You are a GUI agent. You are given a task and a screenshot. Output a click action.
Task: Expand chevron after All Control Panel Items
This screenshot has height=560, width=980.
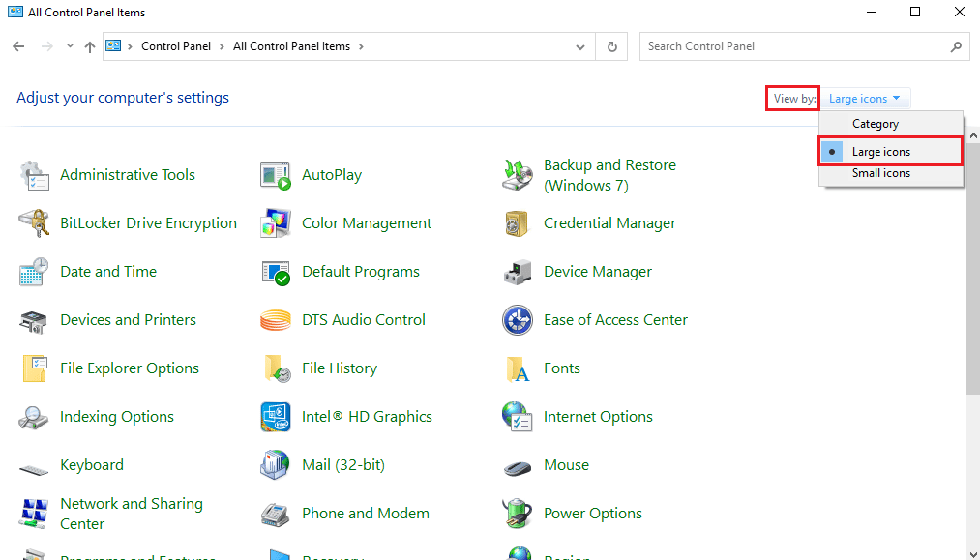[361, 46]
